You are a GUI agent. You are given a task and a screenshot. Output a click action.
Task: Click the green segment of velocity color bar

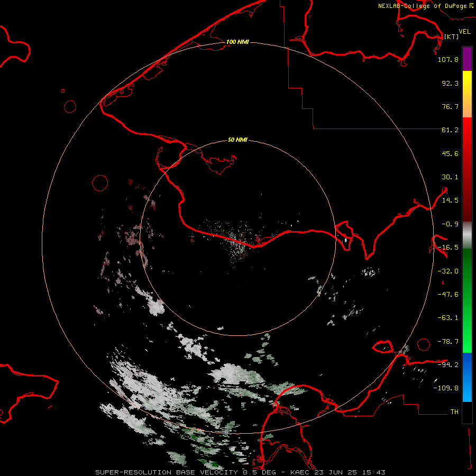(467, 300)
